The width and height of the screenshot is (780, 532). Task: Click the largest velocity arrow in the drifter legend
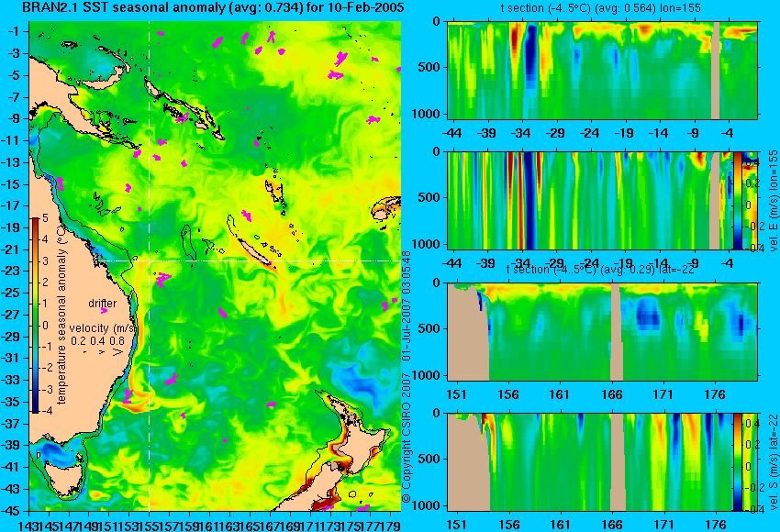117,352
